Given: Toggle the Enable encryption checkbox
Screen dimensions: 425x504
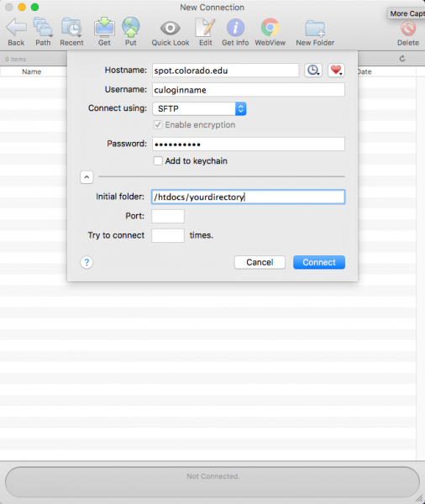Looking at the screenshot, I should click(158, 124).
